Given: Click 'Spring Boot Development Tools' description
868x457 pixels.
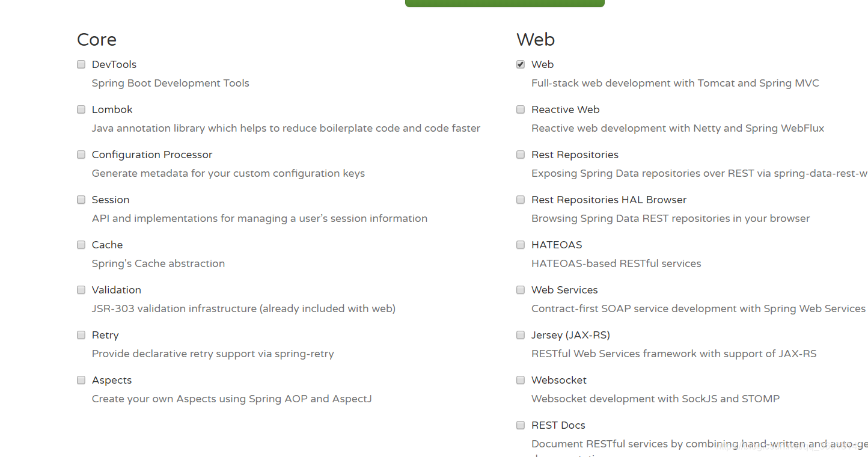Looking at the screenshot, I should tap(171, 83).
